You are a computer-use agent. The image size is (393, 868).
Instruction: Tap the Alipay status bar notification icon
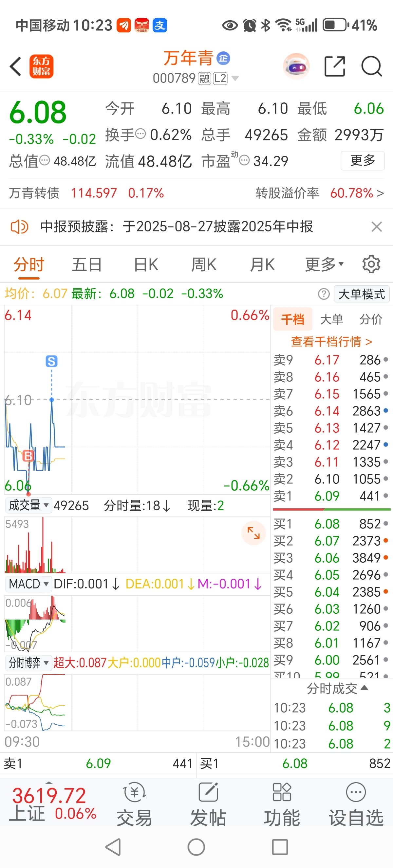(160, 25)
